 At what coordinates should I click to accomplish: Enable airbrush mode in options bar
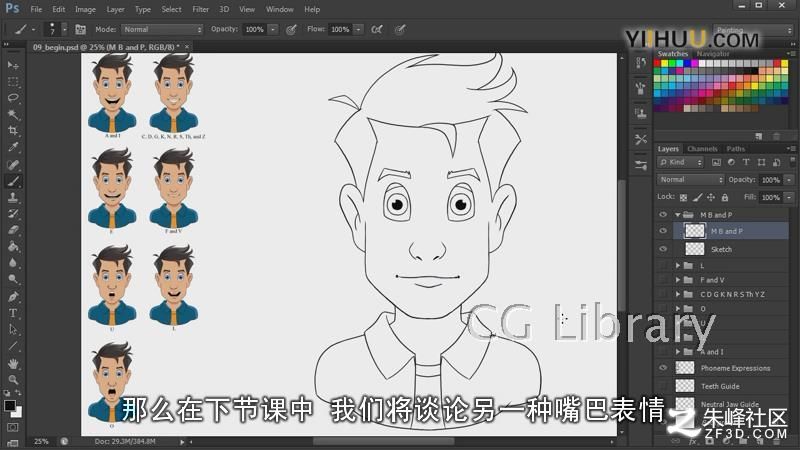377,30
